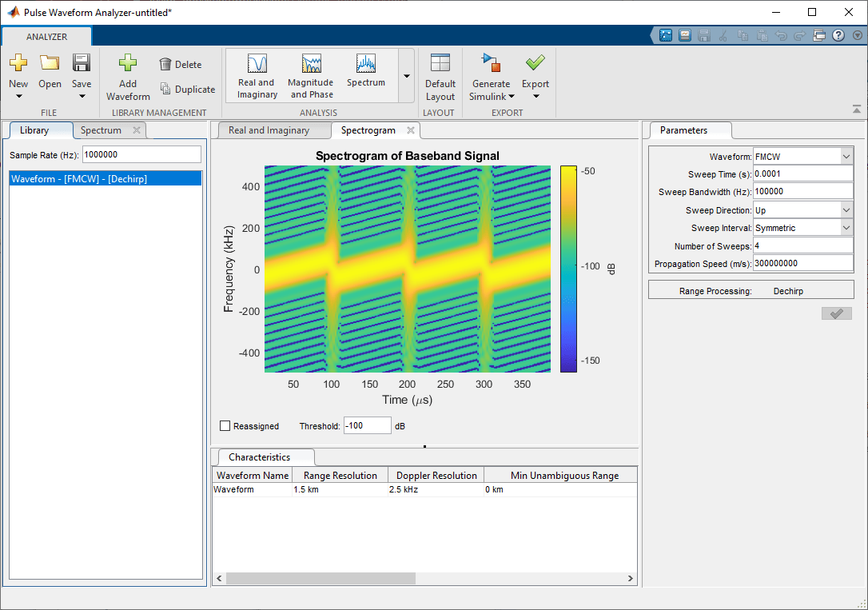Switch to the Real and Imaginary tab
Viewport: 868px width, 610px height.
click(269, 130)
